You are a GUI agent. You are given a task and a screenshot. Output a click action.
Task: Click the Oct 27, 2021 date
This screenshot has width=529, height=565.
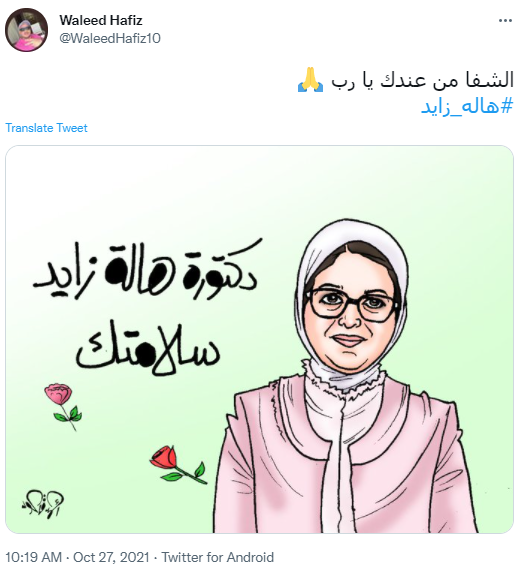(111, 557)
